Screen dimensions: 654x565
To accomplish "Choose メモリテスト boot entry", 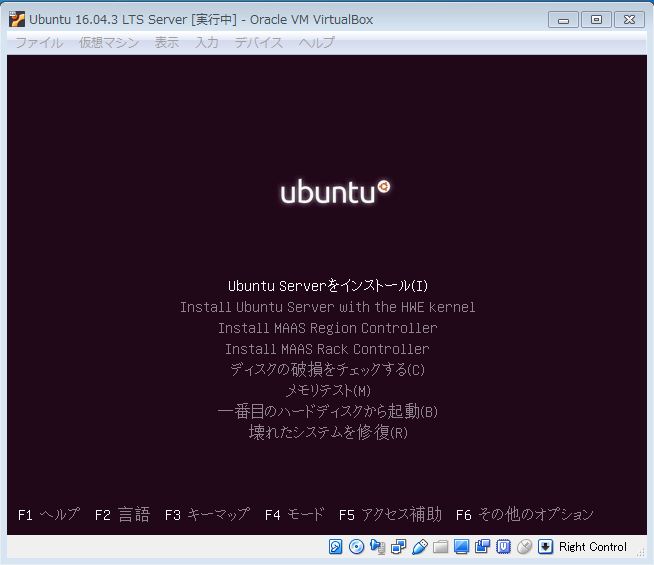I will click(328, 390).
